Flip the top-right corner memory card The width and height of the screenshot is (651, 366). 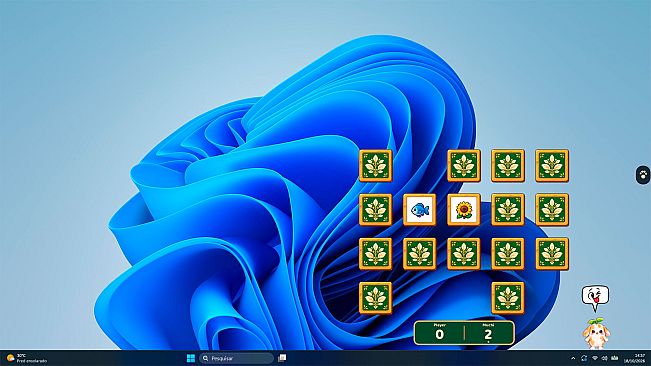552,166
